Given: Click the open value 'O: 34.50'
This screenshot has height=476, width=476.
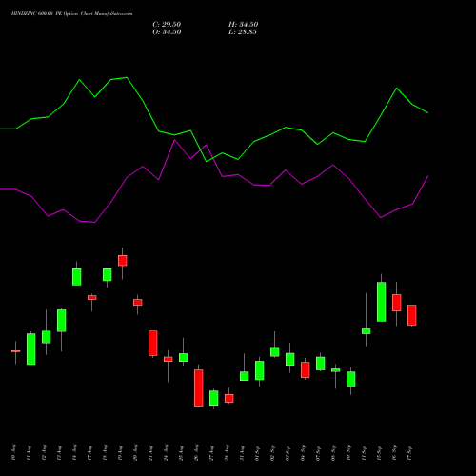Looking at the screenshot, I should click(167, 32).
